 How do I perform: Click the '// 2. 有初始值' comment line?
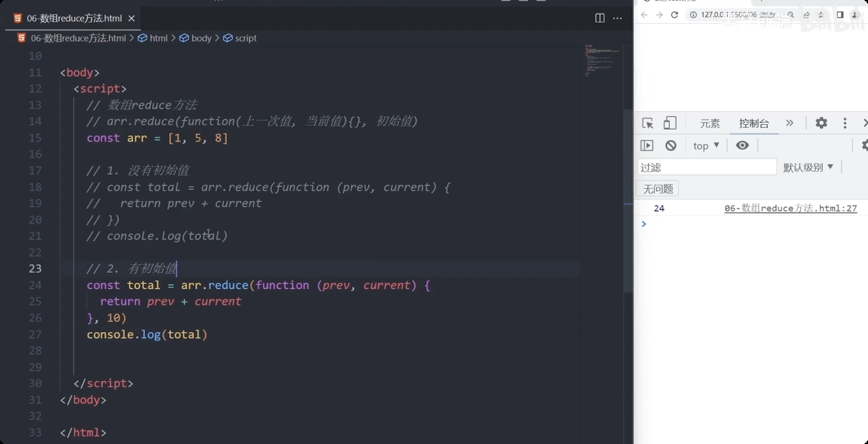(x=131, y=269)
